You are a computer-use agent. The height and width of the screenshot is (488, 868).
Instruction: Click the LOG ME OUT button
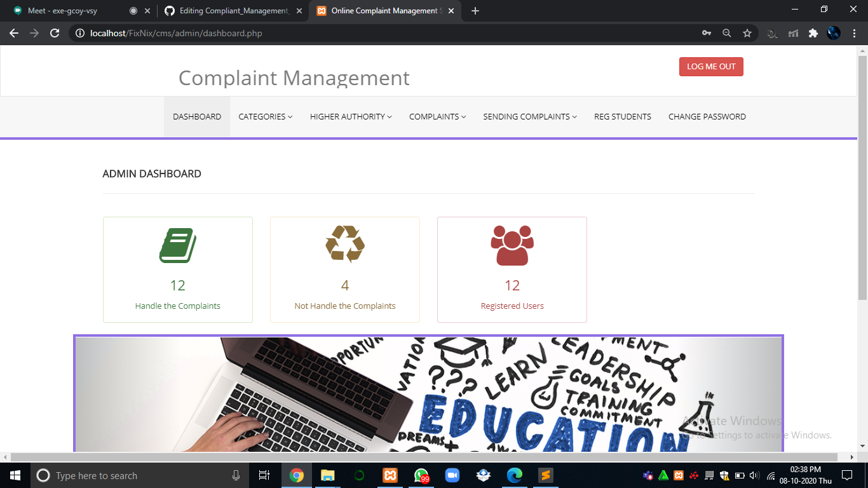pos(711,66)
